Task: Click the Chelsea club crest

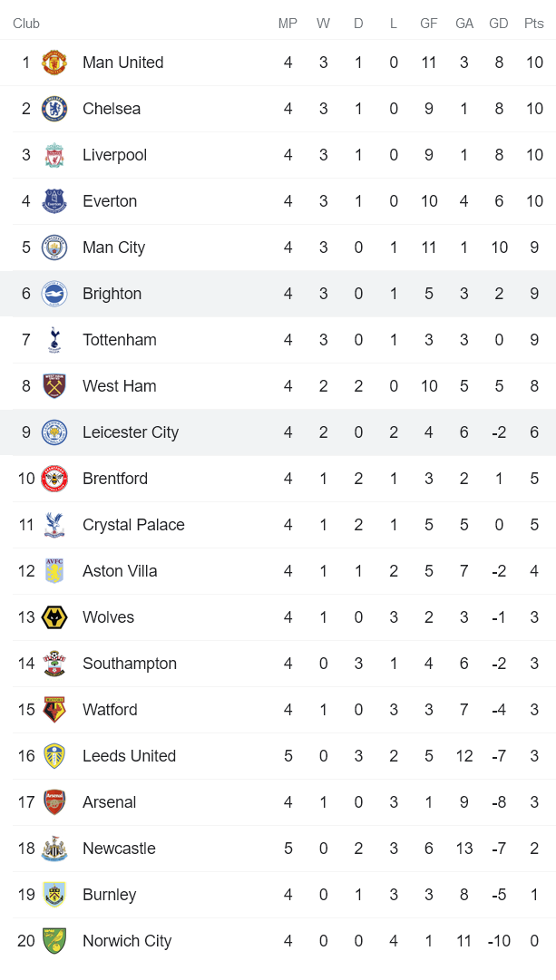Action: click(x=53, y=109)
